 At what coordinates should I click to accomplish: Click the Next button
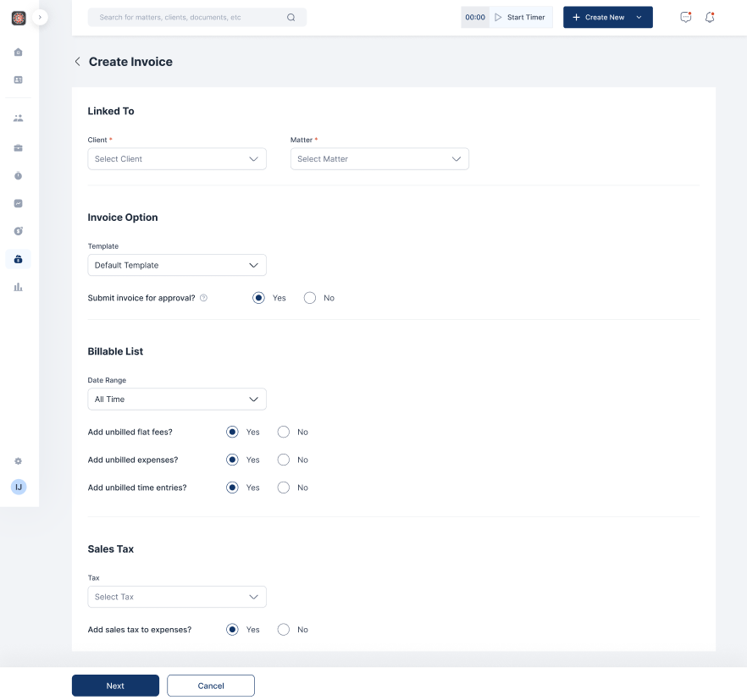[115, 686]
